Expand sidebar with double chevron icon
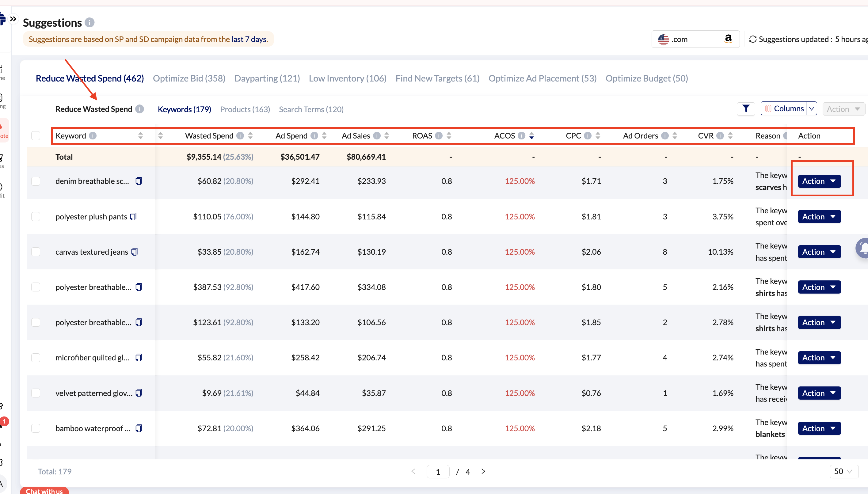868x494 pixels. pyautogui.click(x=13, y=19)
